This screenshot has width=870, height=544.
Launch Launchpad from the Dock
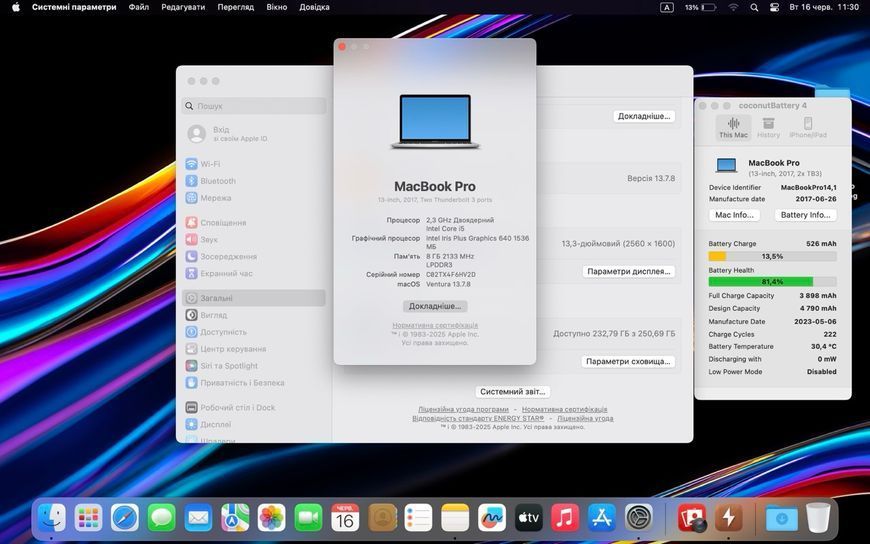(88, 518)
